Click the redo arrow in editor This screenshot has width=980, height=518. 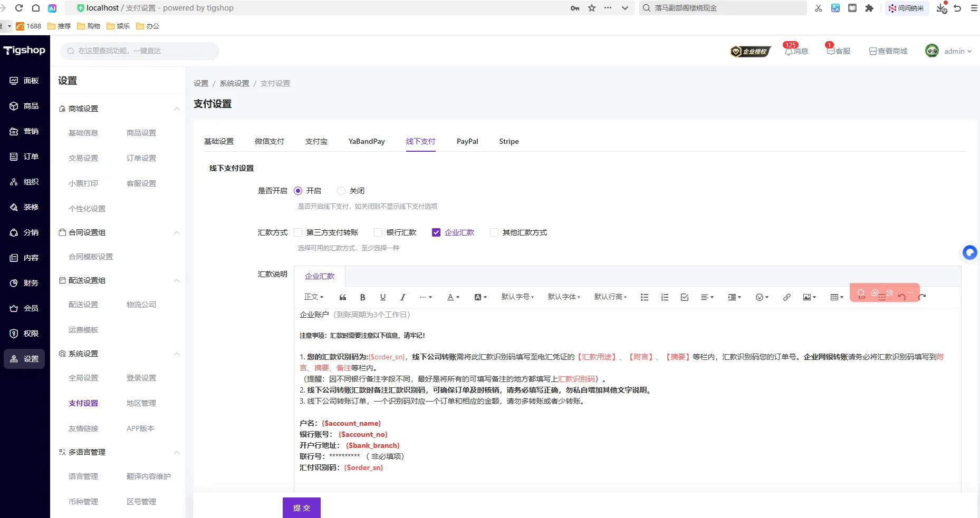922,297
